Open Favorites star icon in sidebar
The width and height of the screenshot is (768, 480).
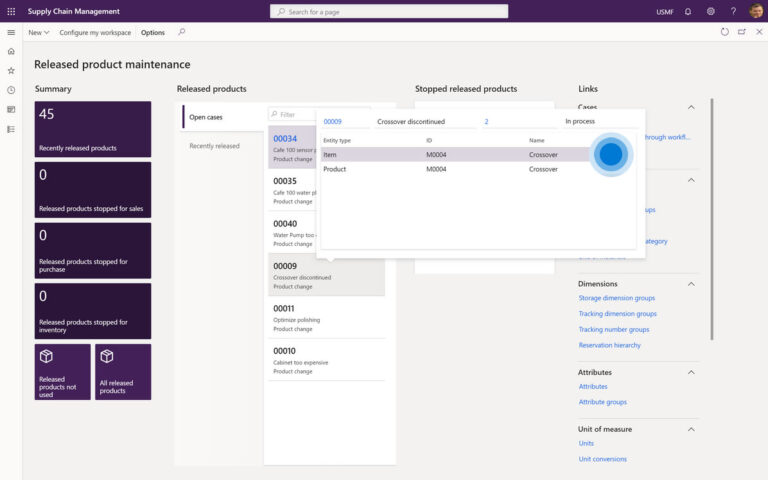[11, 71]
